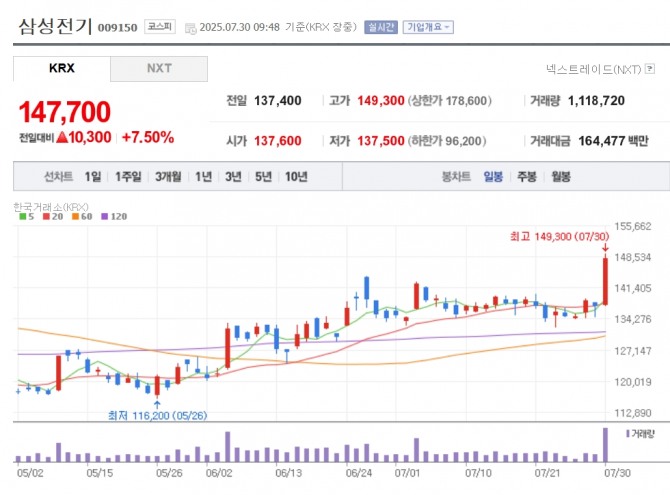Click the 삼성전기 stock name title
Viewport: 670px width, 495px height.
pyautogui.click(x=53, y=26)
